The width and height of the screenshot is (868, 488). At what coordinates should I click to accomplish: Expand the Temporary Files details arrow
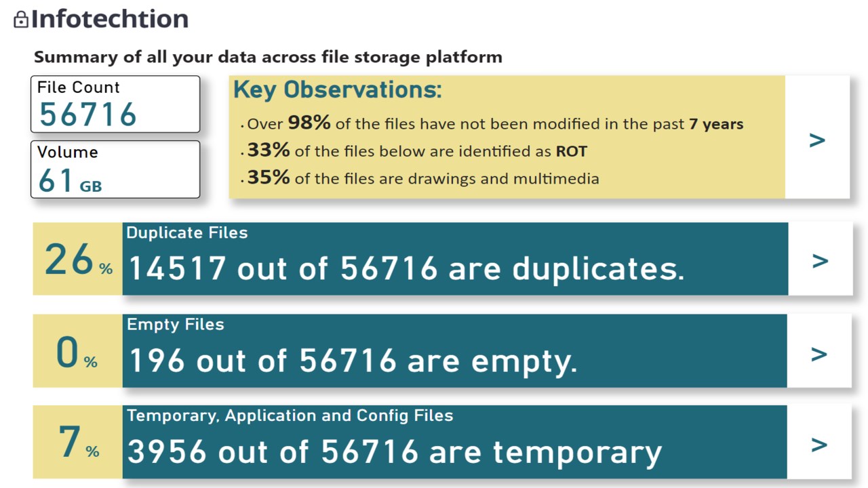[x=819, y=445]
